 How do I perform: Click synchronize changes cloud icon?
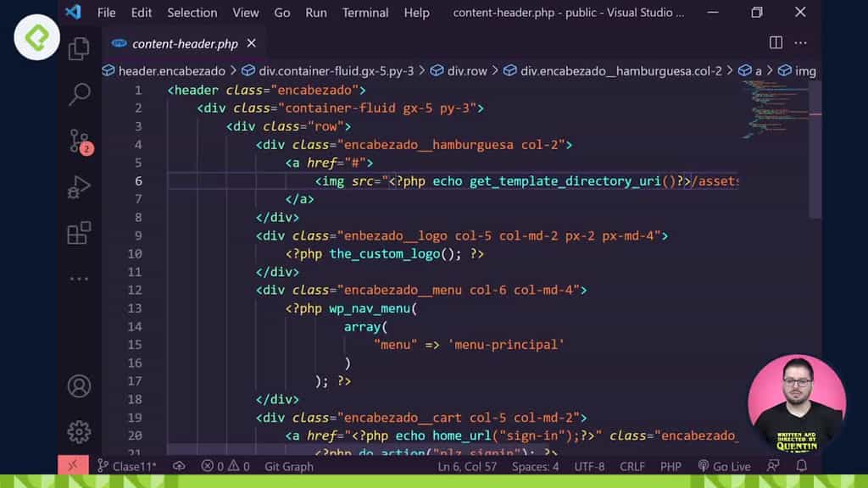coord(179,466)
